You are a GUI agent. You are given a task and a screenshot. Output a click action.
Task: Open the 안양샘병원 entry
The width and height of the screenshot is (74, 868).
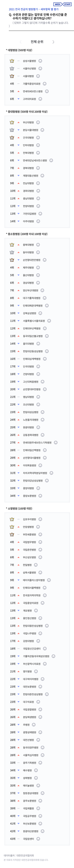click(28, 527)
